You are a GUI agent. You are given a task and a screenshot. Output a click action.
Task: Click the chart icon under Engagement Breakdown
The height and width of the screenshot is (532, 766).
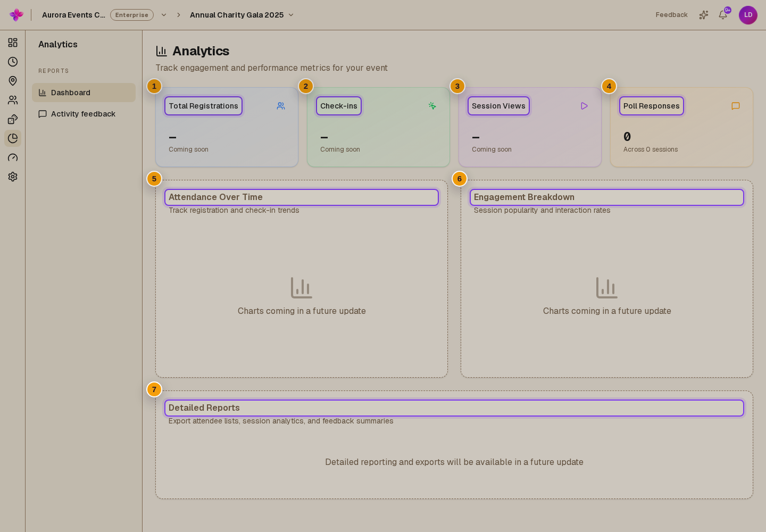point(607,288)
